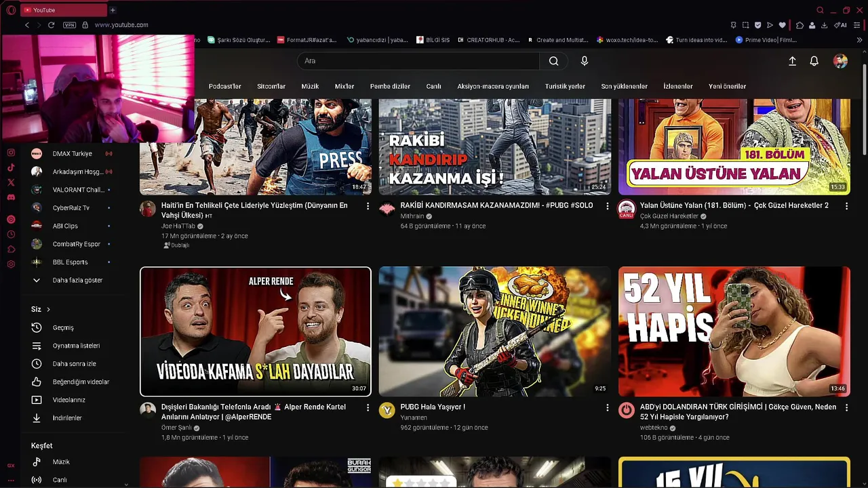Click the VPN badge in the address bar
The width and height of the screenshot is (868, 488).
pyautogui.click(x=69, y=25)
